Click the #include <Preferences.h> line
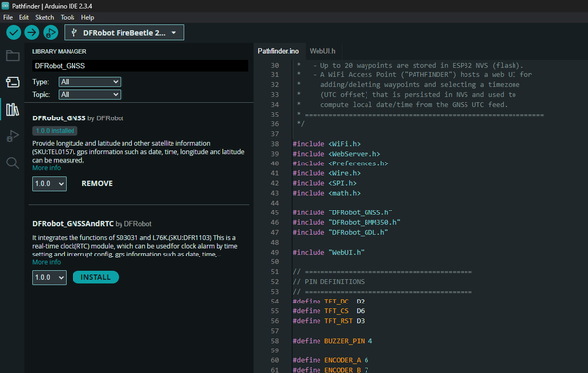This screenshot has height=373, width=588. pos(340,163)
